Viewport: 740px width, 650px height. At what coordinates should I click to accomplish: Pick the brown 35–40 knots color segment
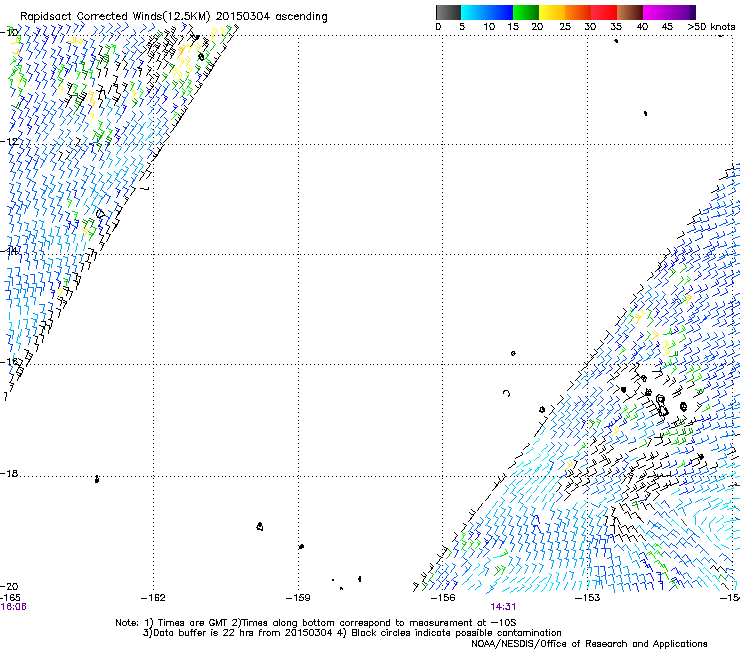click(630, 12)
